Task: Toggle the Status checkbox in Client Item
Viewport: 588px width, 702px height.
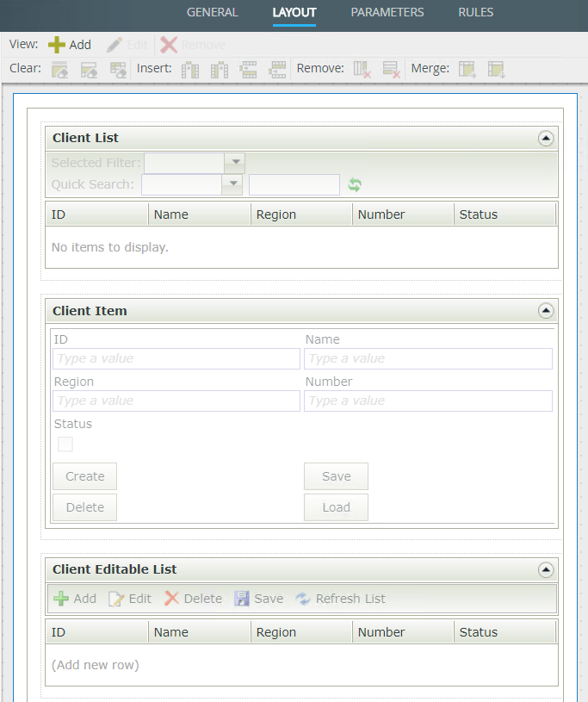Action: tap(65, 444)
